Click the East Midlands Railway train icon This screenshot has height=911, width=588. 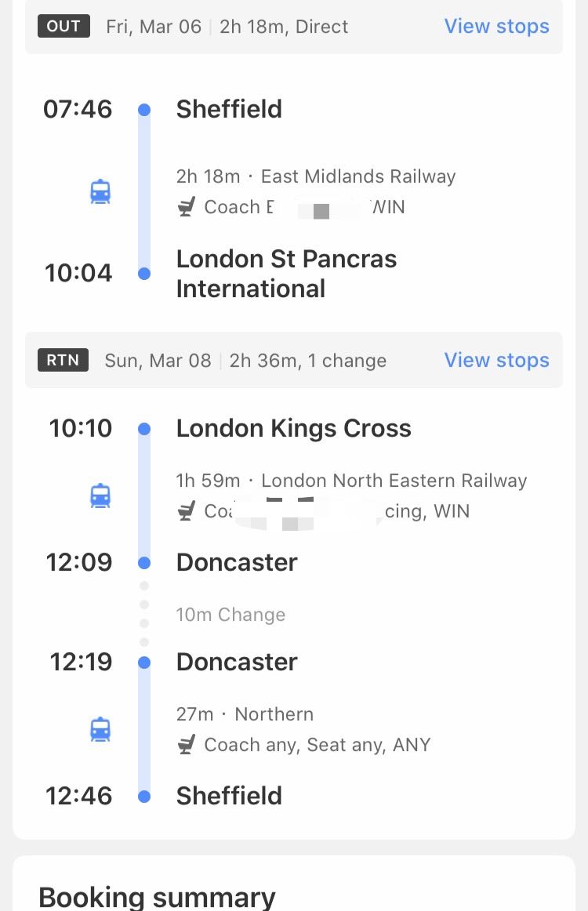click(100, 192)
